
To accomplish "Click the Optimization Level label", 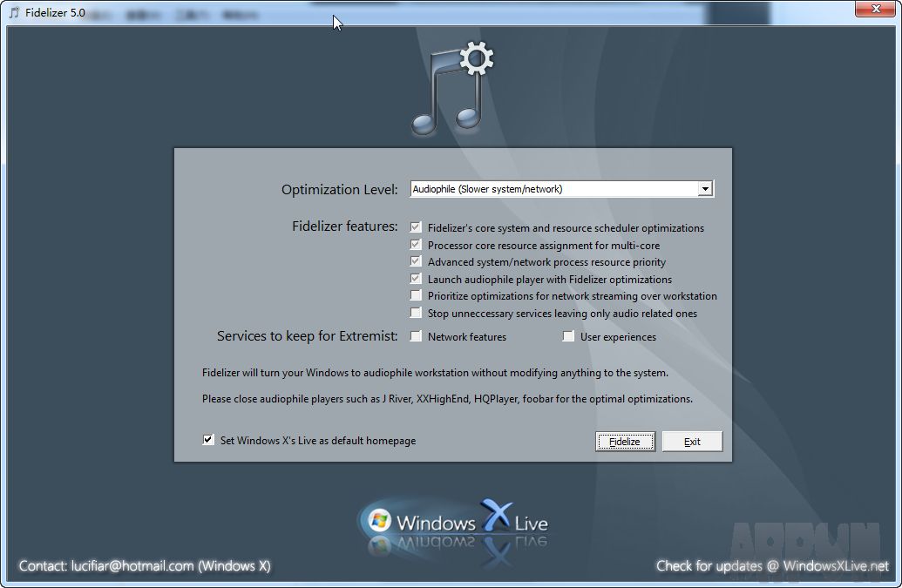I will click(339, 189).
